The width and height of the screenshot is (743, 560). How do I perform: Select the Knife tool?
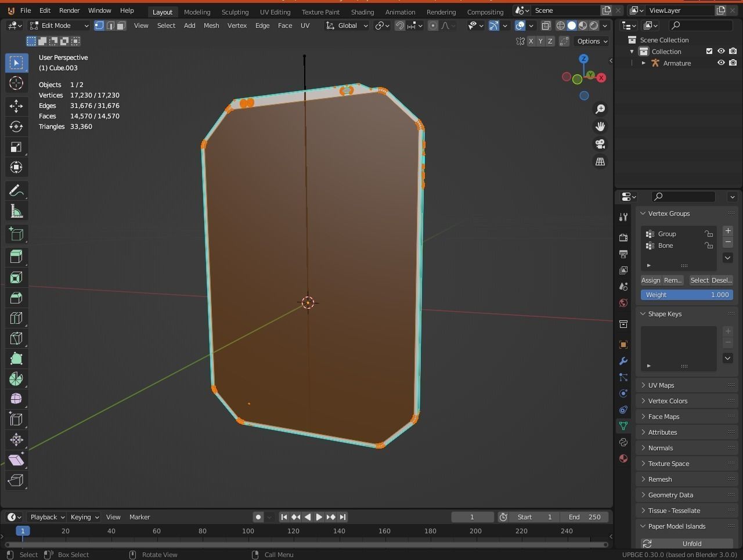click(x=16, y=338)
